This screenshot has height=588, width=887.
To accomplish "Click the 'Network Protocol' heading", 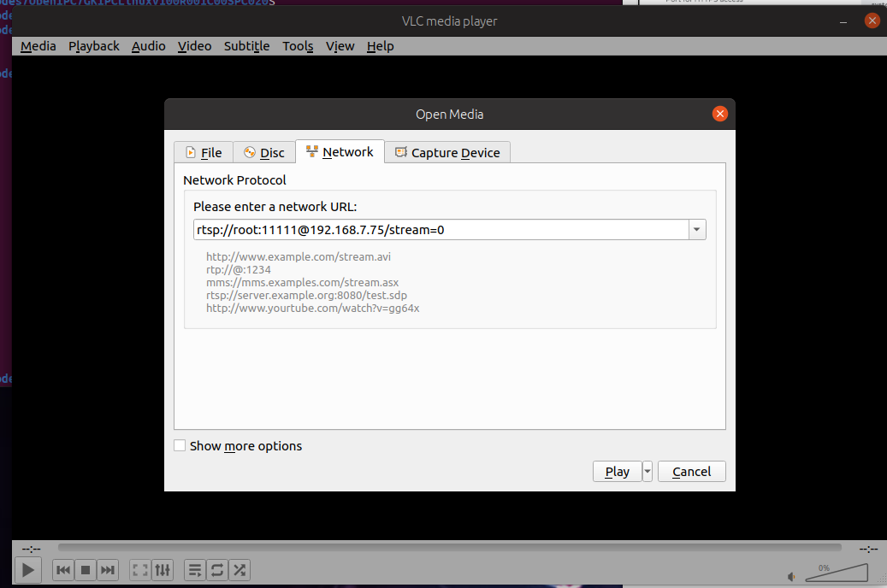I will tap(234, 180).
